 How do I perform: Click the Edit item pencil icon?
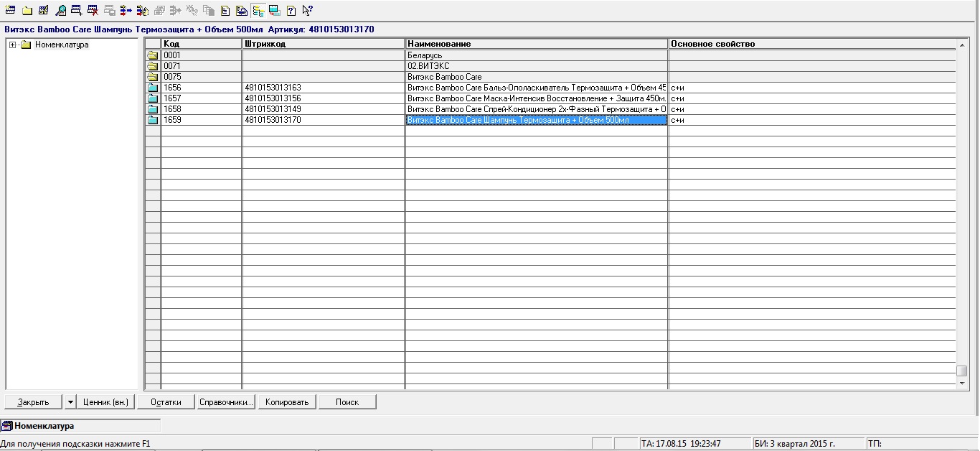(x=44, y=11)
